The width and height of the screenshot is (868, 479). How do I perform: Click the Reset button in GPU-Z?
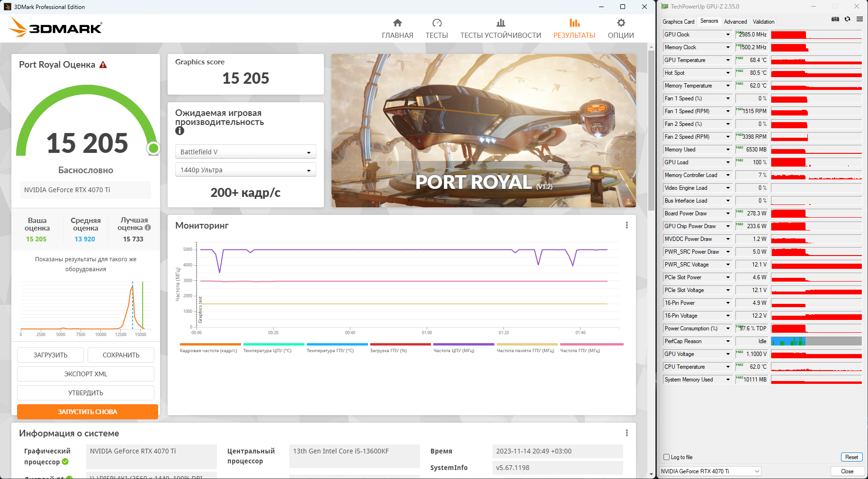(851, 457)
